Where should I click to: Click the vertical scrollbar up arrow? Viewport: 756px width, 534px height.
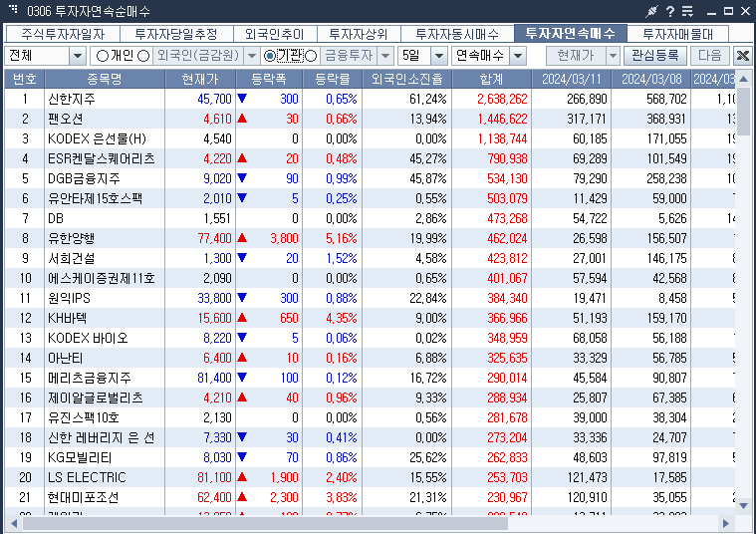pyautogui.click(x=743, y=79)
